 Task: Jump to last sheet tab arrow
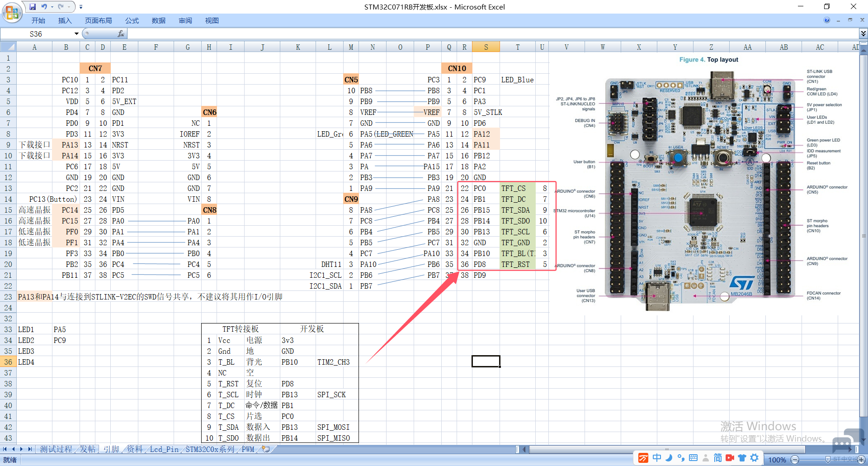(x=30, y=449)
